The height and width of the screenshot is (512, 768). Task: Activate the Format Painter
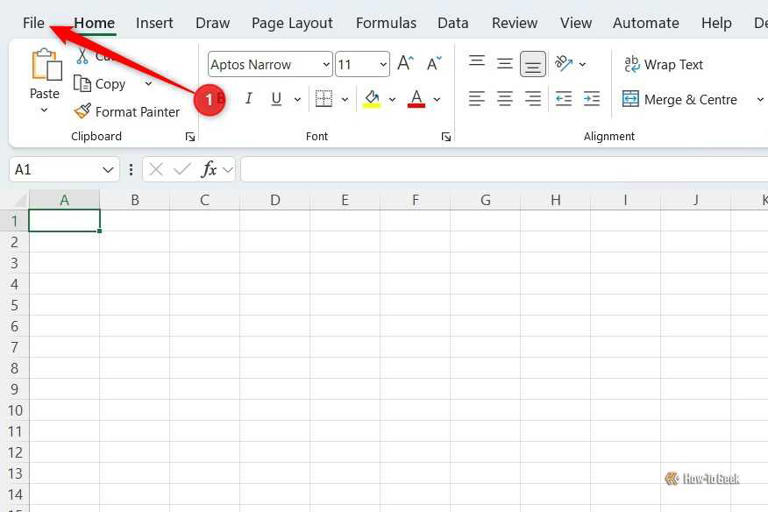click(126, 112)
